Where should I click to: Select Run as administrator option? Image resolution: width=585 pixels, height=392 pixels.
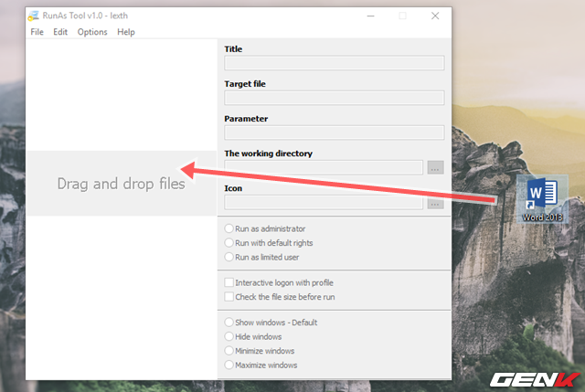pos(229,228)
